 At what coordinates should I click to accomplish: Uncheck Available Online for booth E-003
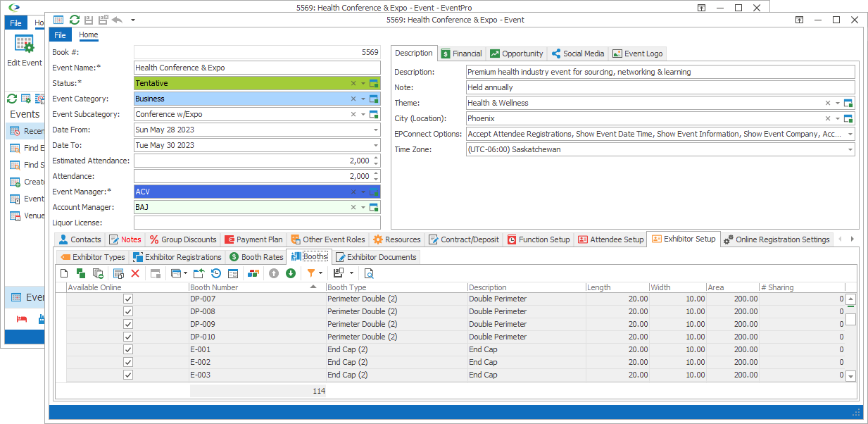click(x=128, y=375)
